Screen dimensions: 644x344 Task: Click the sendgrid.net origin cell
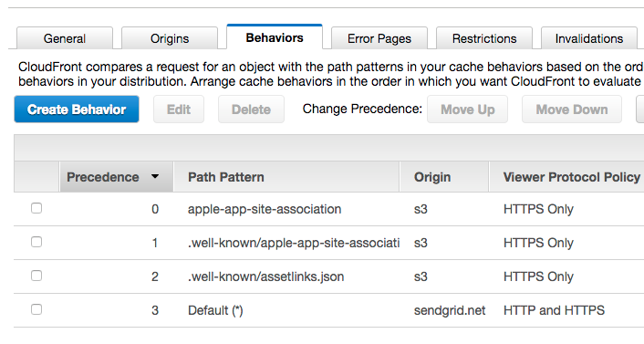coord(450,310)
